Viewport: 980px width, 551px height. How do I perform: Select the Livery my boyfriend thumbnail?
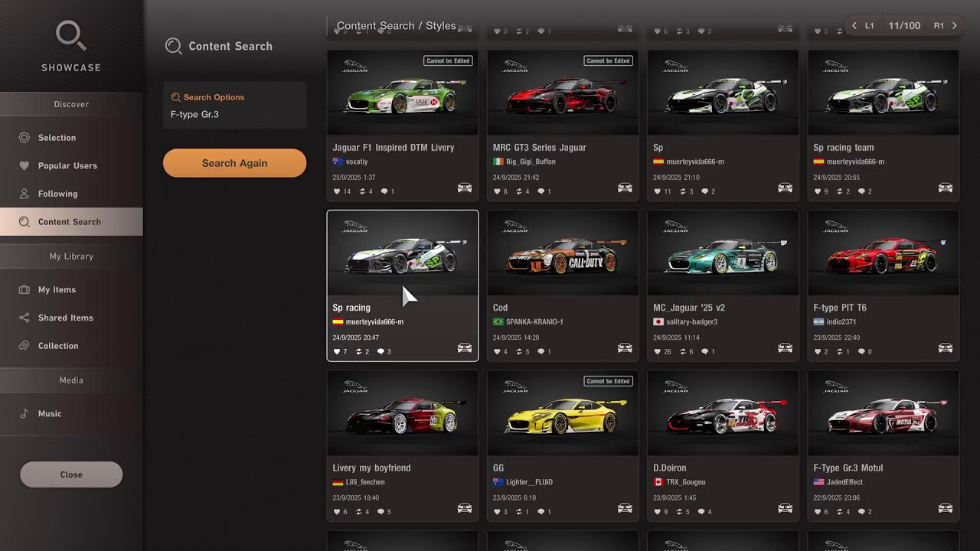click(x=403, y=413)
